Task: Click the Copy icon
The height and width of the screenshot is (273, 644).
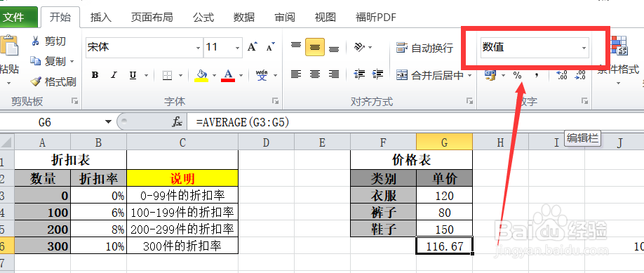Action: coord(36,61)
